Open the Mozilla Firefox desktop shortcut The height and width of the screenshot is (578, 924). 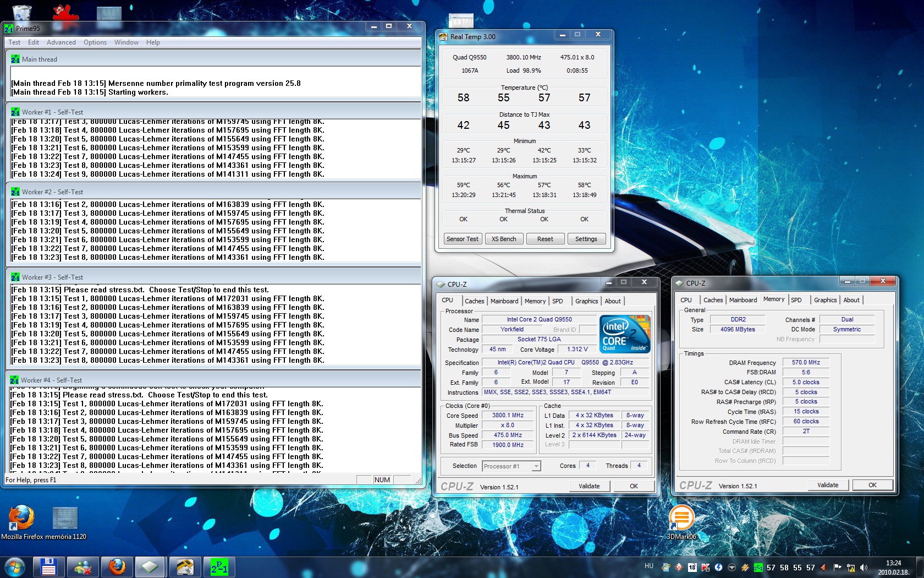21,523
